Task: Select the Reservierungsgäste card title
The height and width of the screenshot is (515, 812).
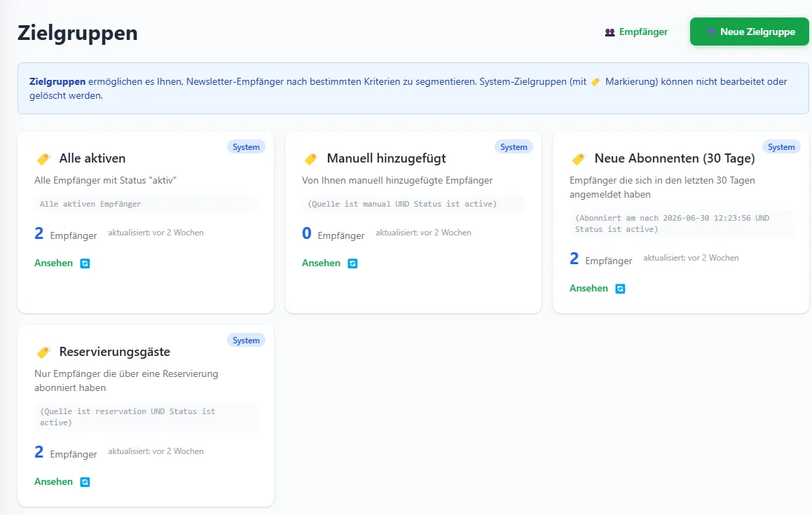Action: 115,352
